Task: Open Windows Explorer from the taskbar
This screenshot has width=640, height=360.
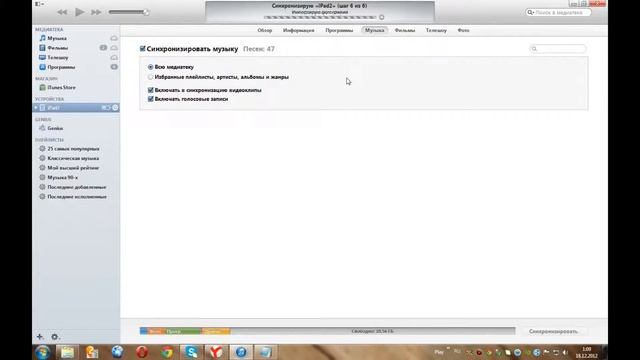Action: [67, 352]
